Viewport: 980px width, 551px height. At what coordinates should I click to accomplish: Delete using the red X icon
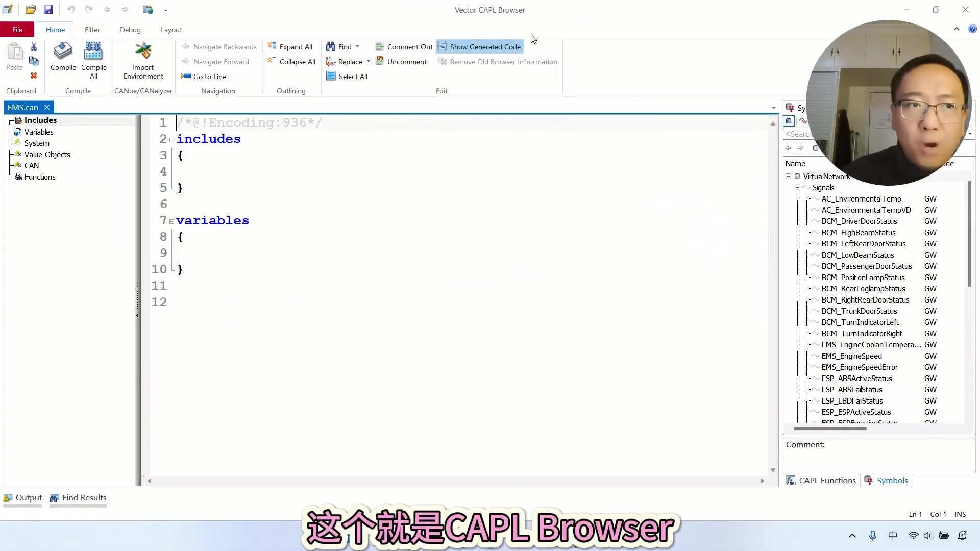coord(34,76)
